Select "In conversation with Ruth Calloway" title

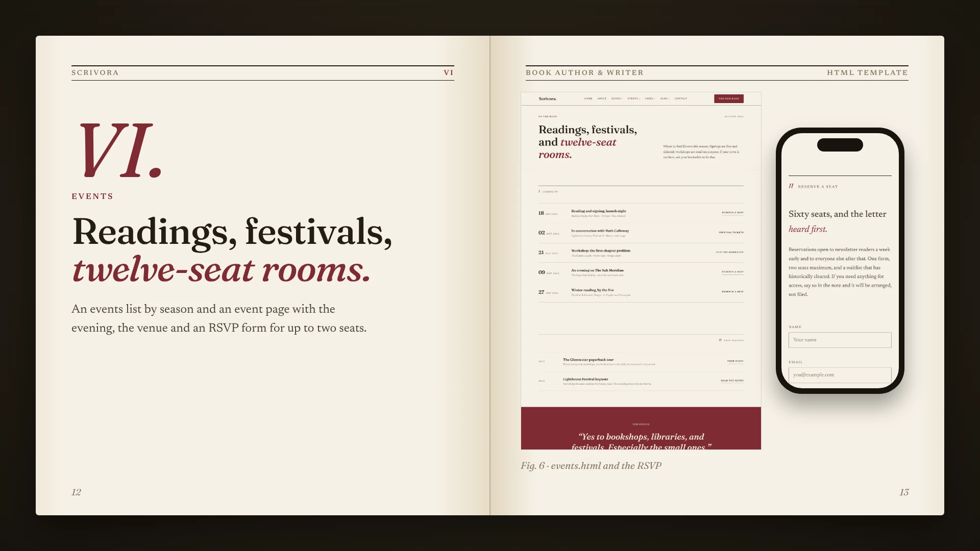coord(600,231)
